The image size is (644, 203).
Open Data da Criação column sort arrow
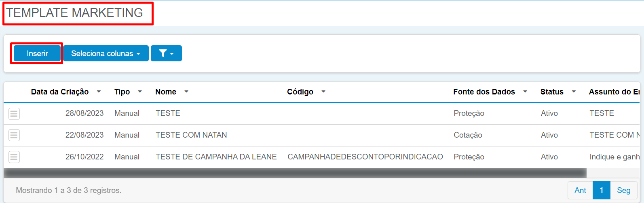(99, 92)
